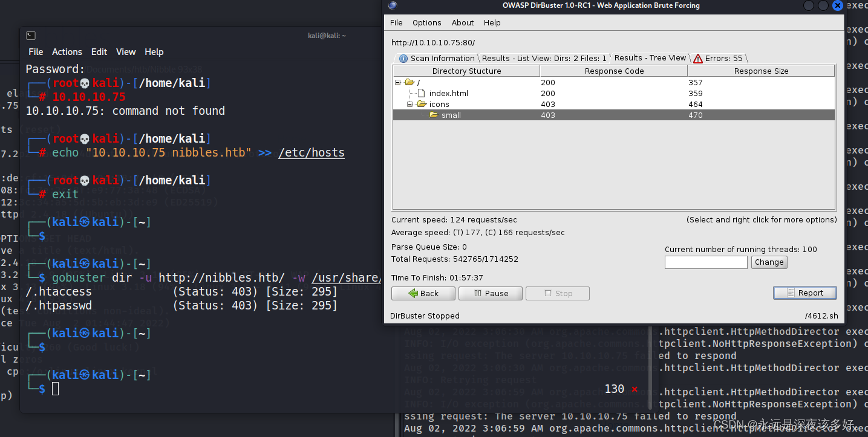Click Change threads button
Viewport: 868px width, 437px height.
pos(769,262)
